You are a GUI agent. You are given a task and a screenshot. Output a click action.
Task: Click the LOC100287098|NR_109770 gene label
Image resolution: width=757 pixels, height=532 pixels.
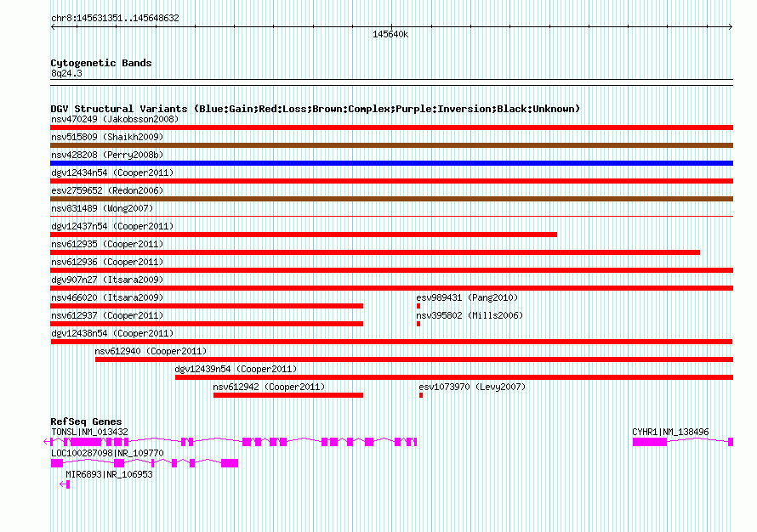click(108, 453)
